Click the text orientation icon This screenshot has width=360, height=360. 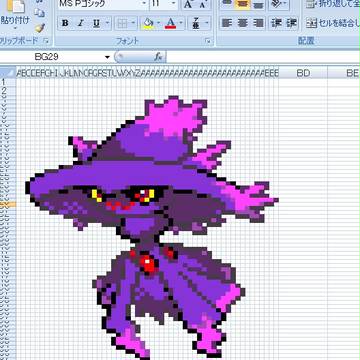point(277,4)
